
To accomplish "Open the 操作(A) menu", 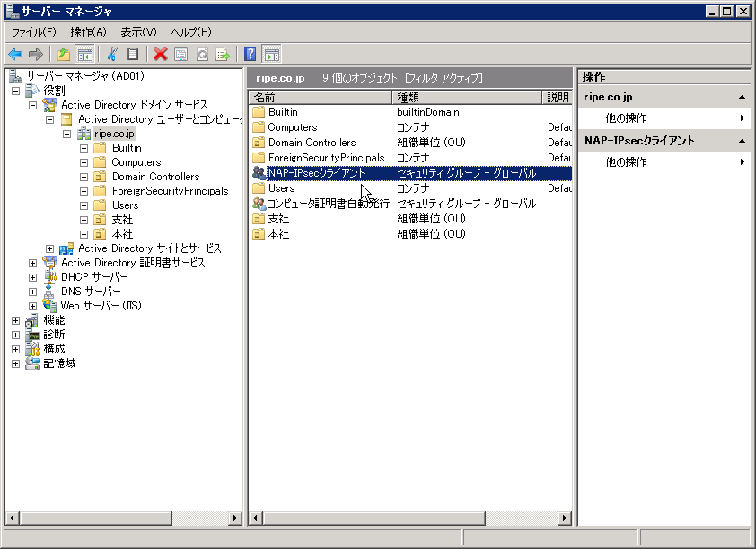I will click(x=88, y=32).
